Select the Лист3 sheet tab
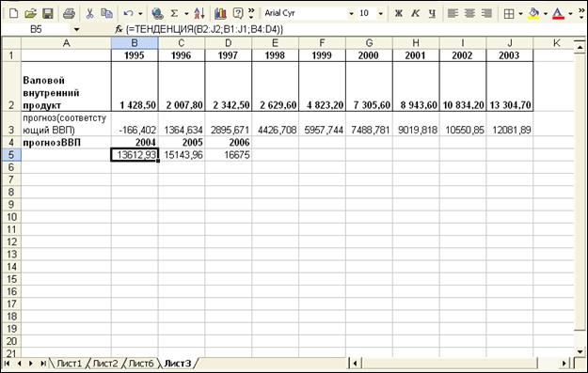 point(178,364)
